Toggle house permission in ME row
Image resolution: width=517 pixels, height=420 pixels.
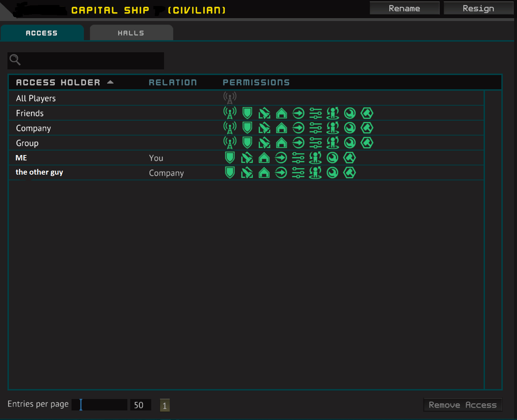click(x=264, y=158)
